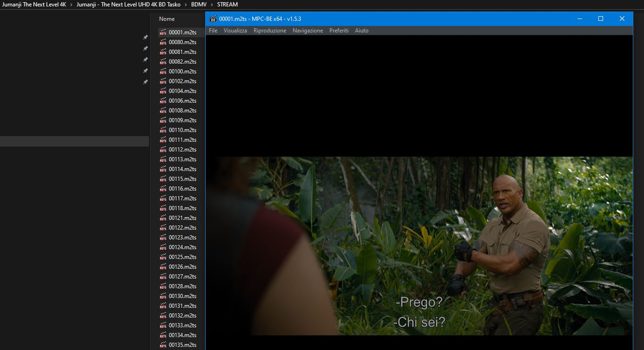Click the file icon of 00112.m2ts
The width and height of the screenshot is (644, 350).
point(163,150)
